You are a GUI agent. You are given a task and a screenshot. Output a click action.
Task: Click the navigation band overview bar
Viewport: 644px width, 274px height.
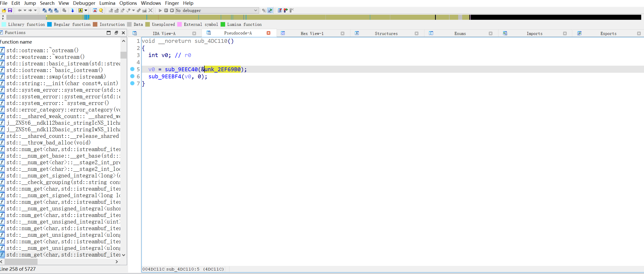tap(324, 17)
